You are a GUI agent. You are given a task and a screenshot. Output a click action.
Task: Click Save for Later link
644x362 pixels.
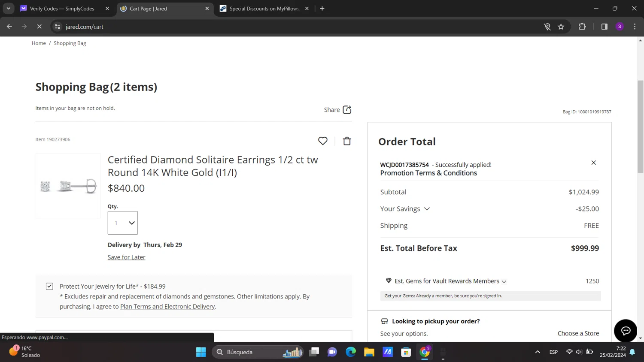(x=127, y=257)
